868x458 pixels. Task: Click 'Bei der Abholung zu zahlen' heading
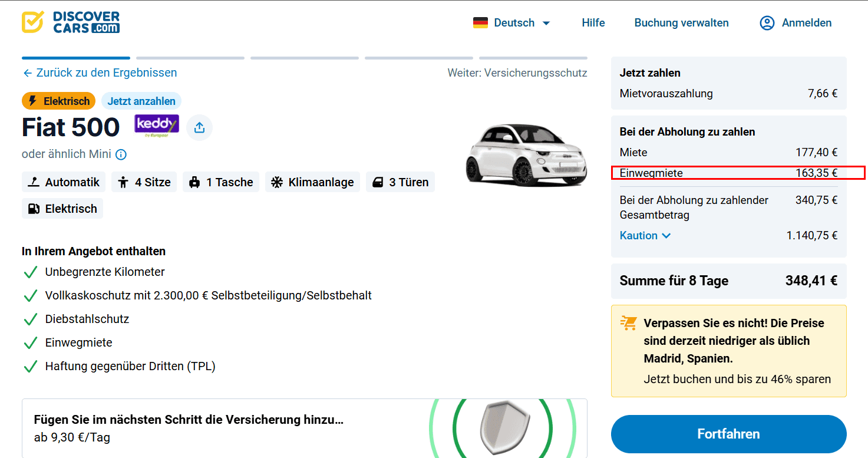(x=688, y=132)
